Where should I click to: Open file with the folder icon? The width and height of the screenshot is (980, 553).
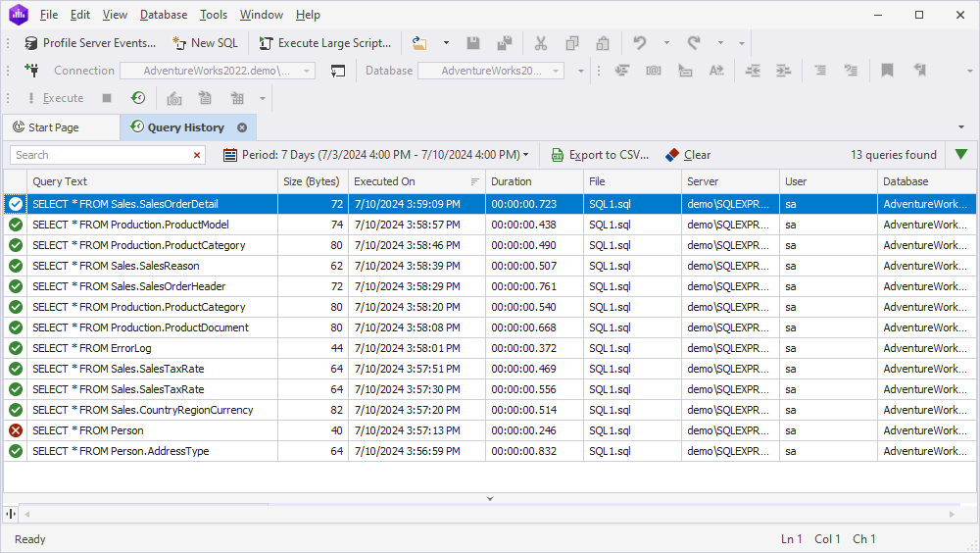419,43
